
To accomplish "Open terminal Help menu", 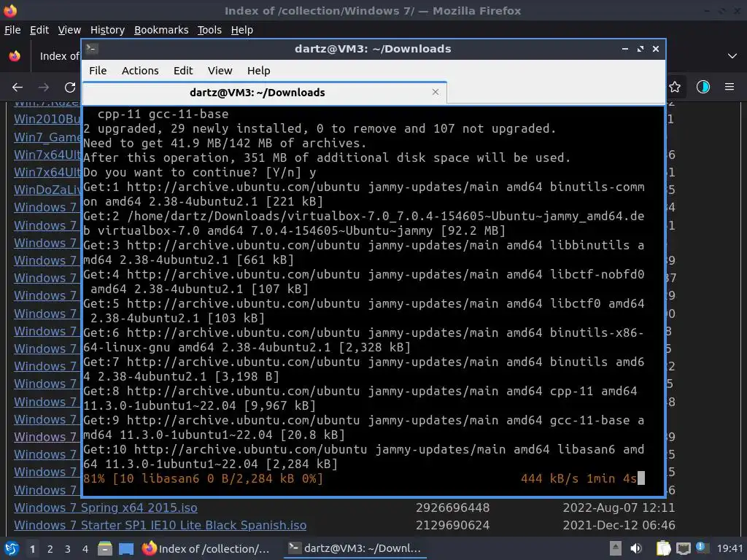I will [x=259, y=71].
